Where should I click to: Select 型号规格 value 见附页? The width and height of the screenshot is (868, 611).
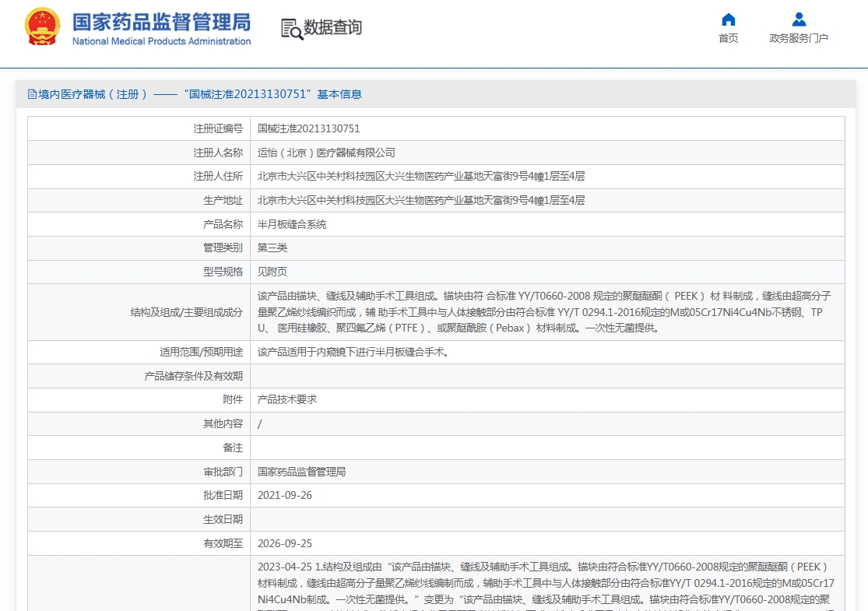pyautogui.click(x=272, y=272)
